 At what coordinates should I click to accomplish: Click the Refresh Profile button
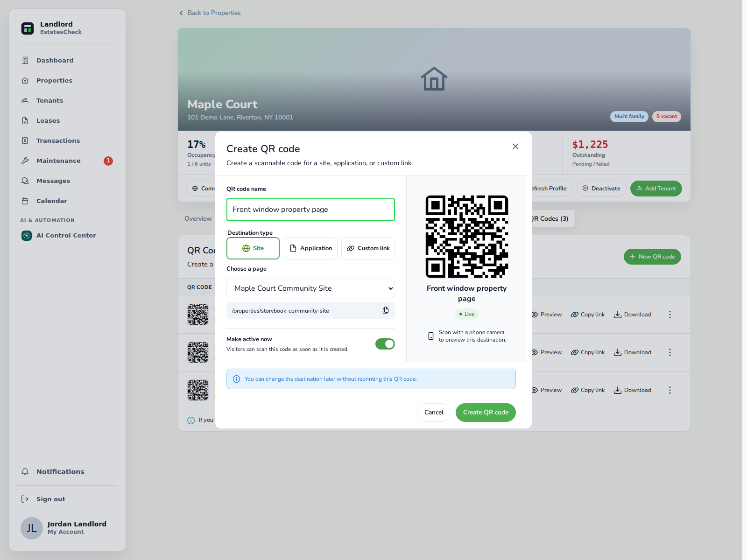coord(552,189)
